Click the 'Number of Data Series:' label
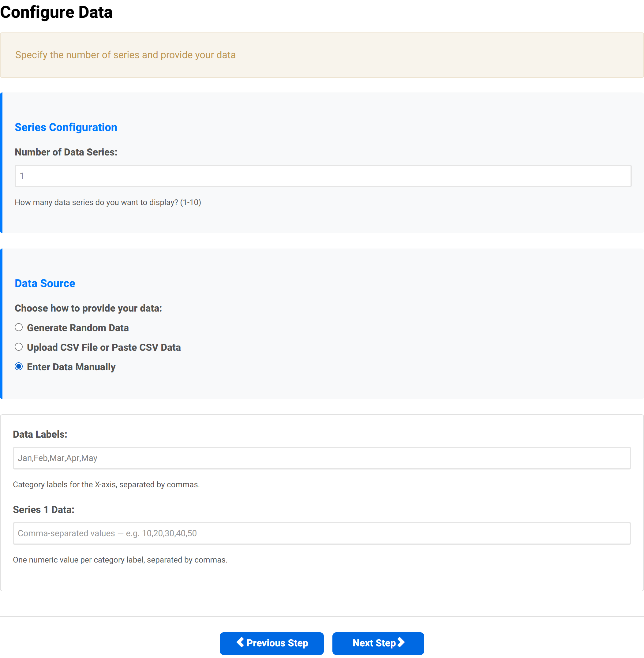Screen dimensions: 644x658 66,152
